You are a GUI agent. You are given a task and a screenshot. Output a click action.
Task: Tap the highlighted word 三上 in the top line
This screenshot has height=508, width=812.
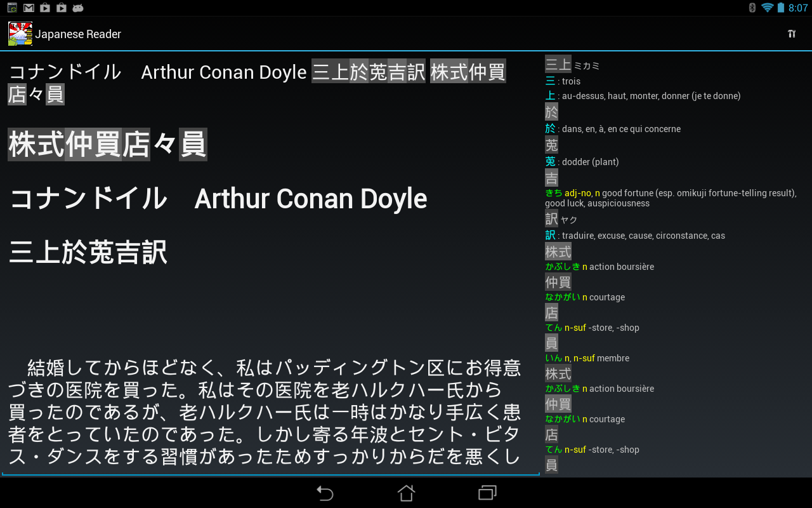point(331,72)
